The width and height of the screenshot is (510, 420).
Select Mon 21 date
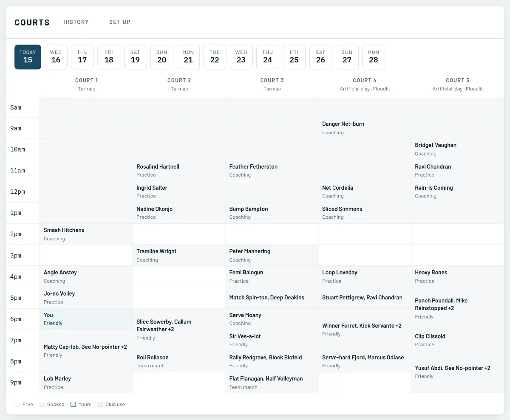click(x=188, y=57)
